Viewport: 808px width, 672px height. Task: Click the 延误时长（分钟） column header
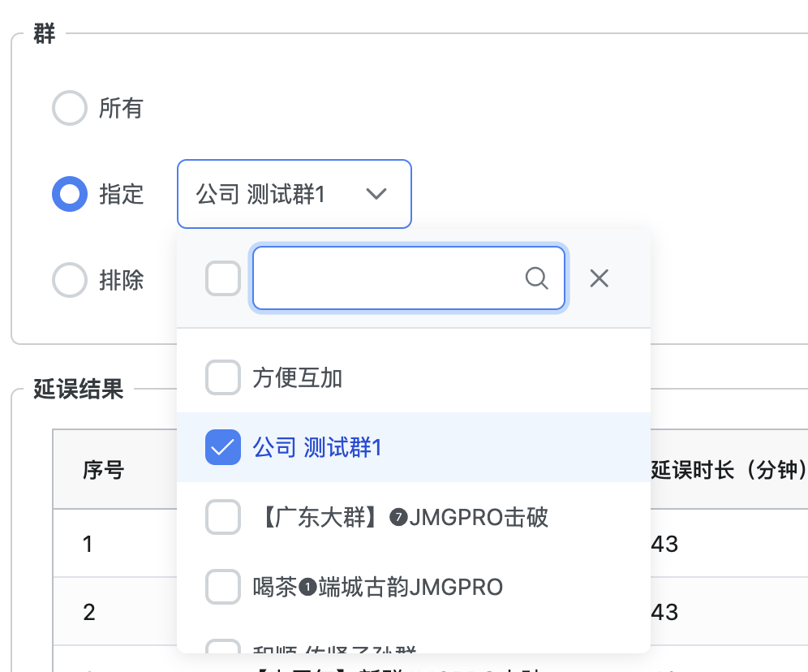pyautogui.click(x=728, y=469)
